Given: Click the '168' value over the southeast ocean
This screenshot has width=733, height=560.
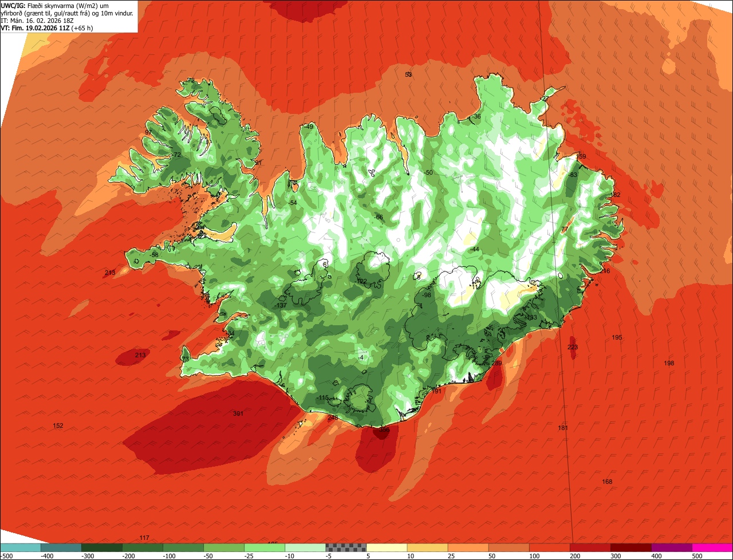Looking at the screenshot, I should [x=607, y=482].
